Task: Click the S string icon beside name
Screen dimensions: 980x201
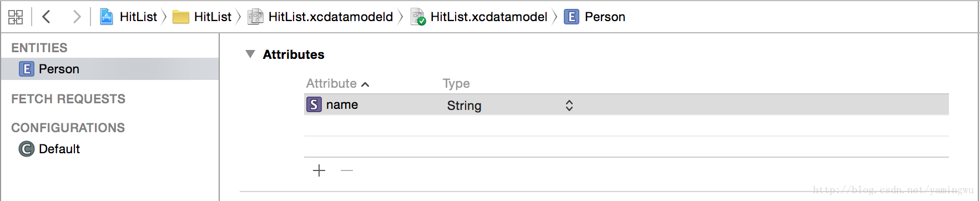Action: click(314, 104)
